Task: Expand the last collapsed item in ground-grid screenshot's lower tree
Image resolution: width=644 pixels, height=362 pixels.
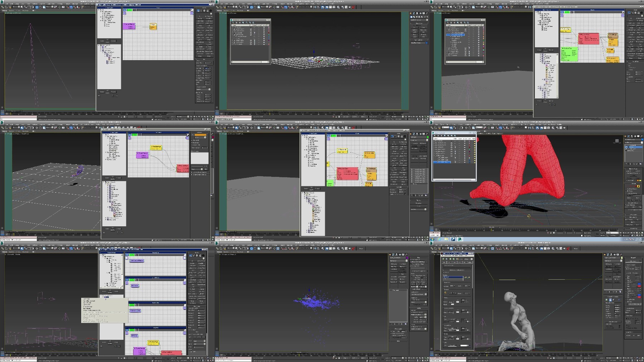Action: pos(106,219)
